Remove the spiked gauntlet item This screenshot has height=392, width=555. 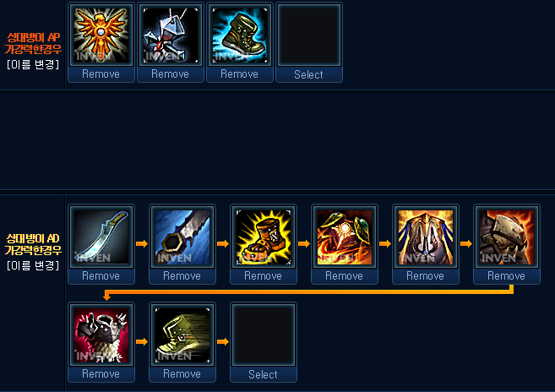(x=506, y=276)
